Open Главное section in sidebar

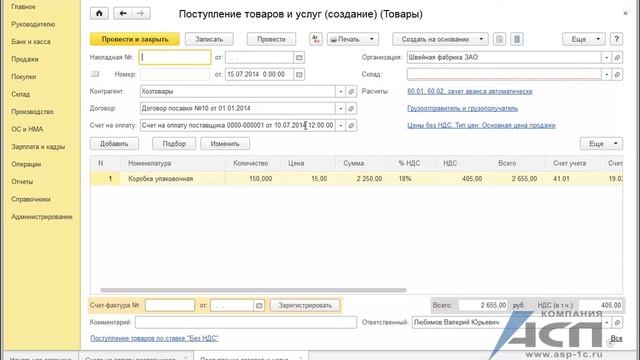point(23,7)
